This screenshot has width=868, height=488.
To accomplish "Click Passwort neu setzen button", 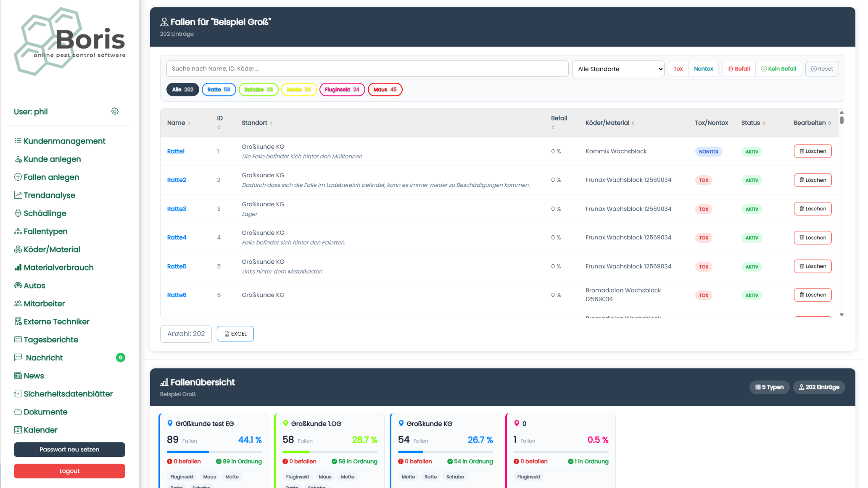I will [x=69, y=449].
